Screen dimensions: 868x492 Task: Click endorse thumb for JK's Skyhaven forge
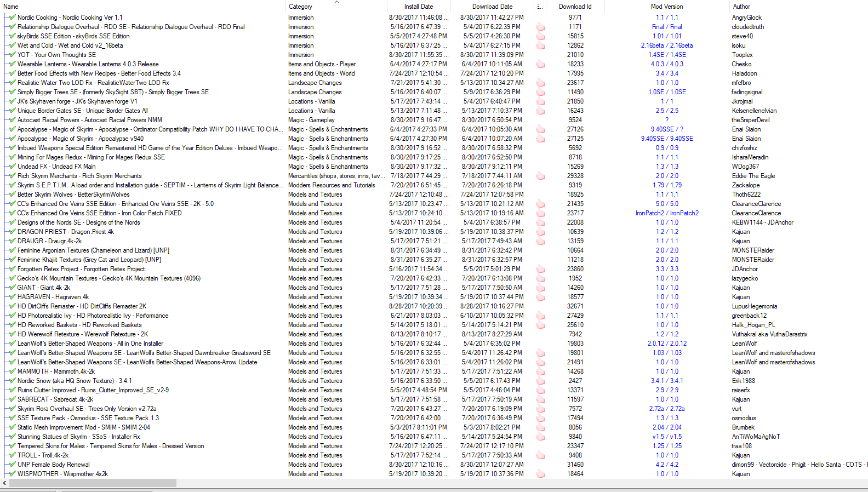(x=540, y=101)
